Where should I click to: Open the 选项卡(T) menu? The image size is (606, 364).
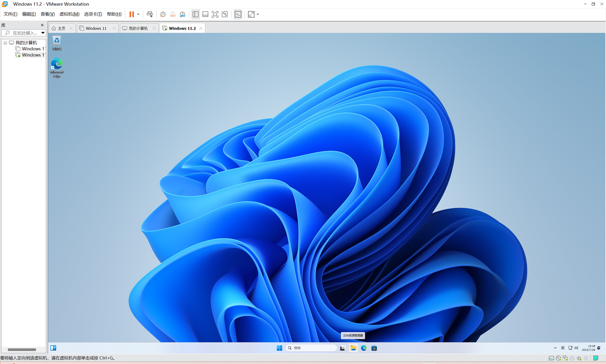(x=93, y=14)
